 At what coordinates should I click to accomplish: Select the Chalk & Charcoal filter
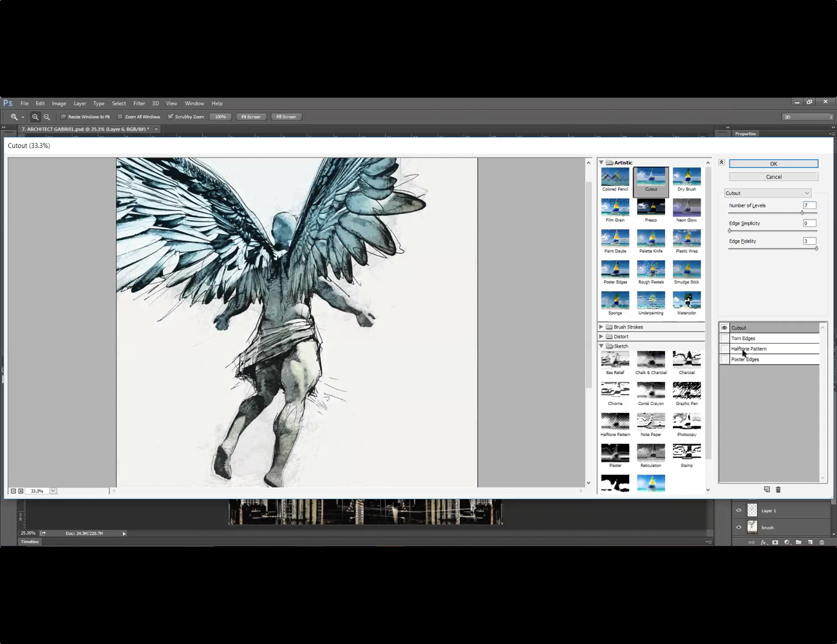tap(651, 363)
